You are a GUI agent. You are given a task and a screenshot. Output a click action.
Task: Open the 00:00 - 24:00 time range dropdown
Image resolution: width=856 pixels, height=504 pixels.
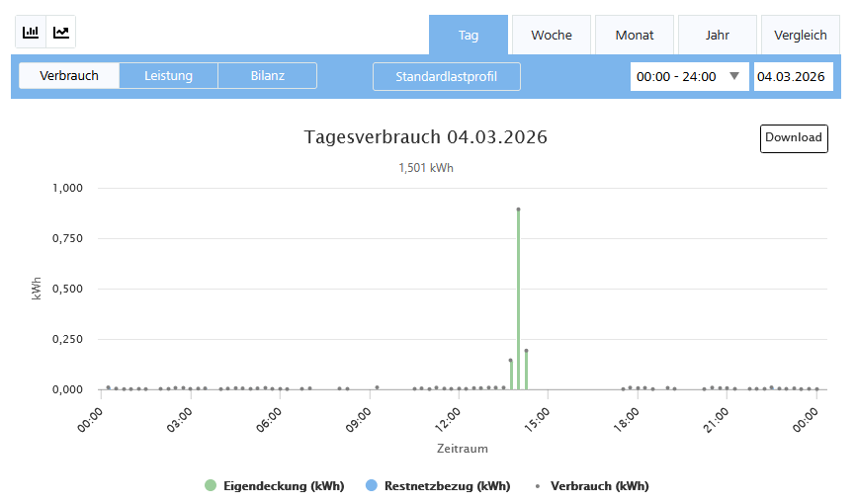[x=678, y=76]
